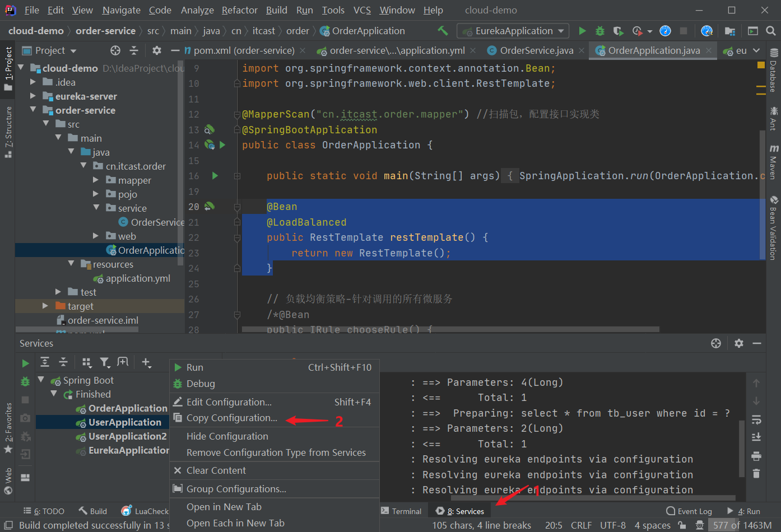781x532 pixels.
Task: Collapse Spring Boot node in Services
Action: tap(41, 380)
